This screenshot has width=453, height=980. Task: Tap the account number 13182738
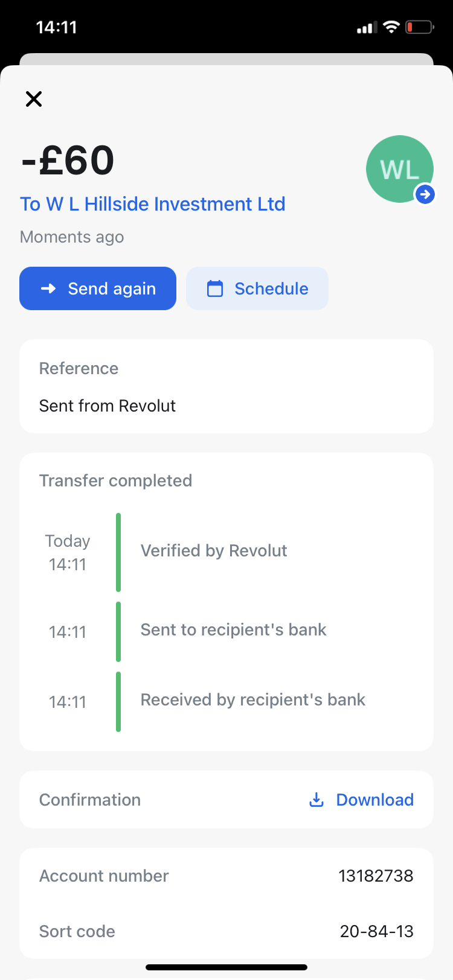coord(376,876)
